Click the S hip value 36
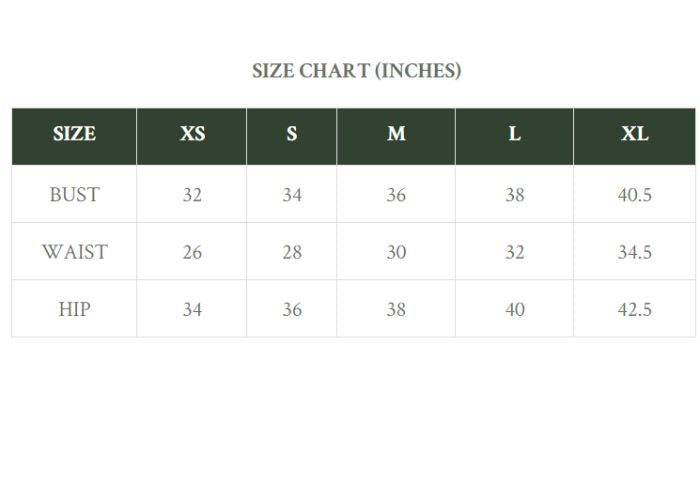The width and height of the screenshot is (700, 500). coord(292,309)
